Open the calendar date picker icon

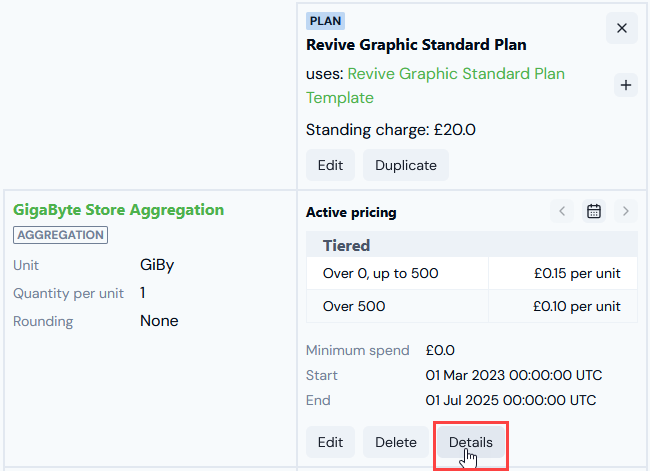point(594,211)
